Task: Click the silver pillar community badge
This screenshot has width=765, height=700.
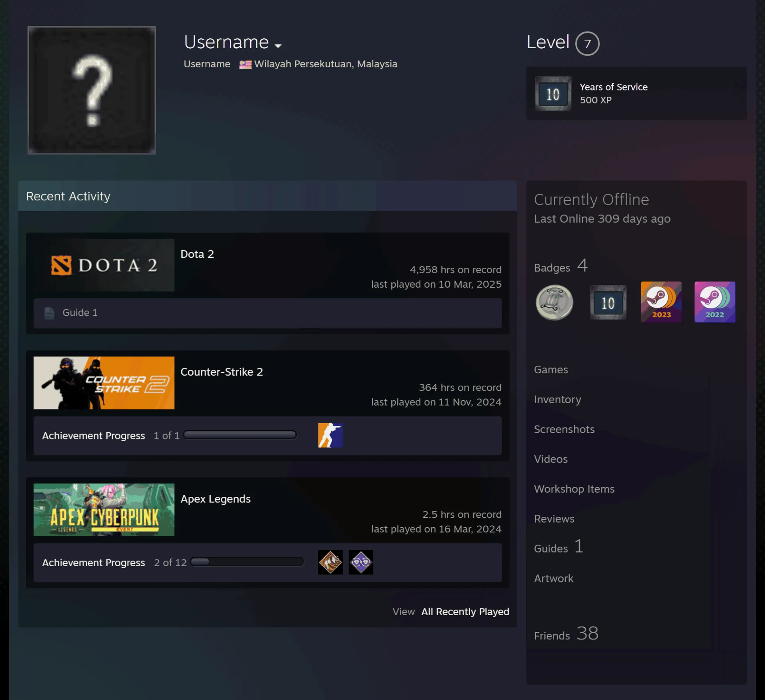Action: [x=554, y=302]
